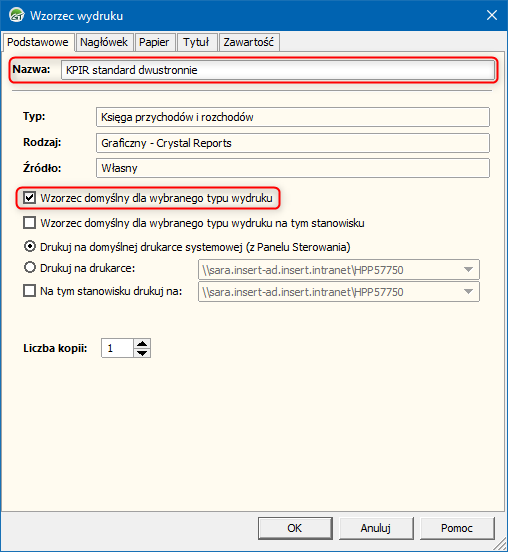The height and width of the screenshot is (552, 508).
Task: Click the Nazwa field with KPIR standard dwustronnie
Action: pyautogui.click(x=278, y=70)
